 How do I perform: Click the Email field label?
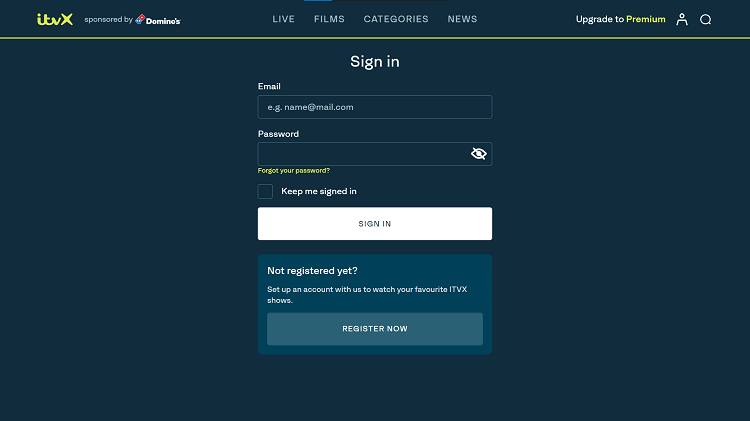pyautogui.click(x=269, y=87)
